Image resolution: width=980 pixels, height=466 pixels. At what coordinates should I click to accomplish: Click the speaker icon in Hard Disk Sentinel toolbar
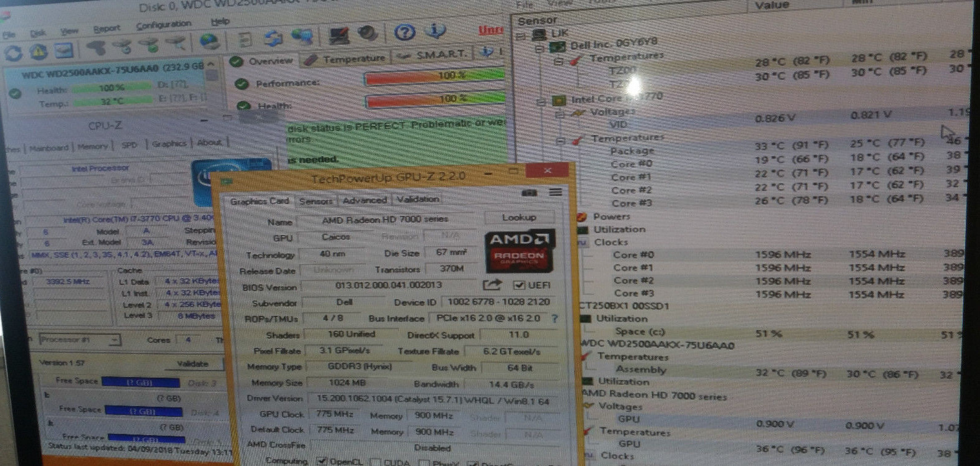click(368, 33)
